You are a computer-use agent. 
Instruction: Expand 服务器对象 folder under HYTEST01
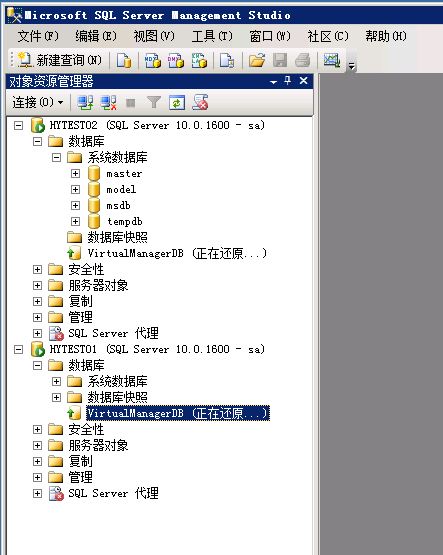(x=37, y=445)
